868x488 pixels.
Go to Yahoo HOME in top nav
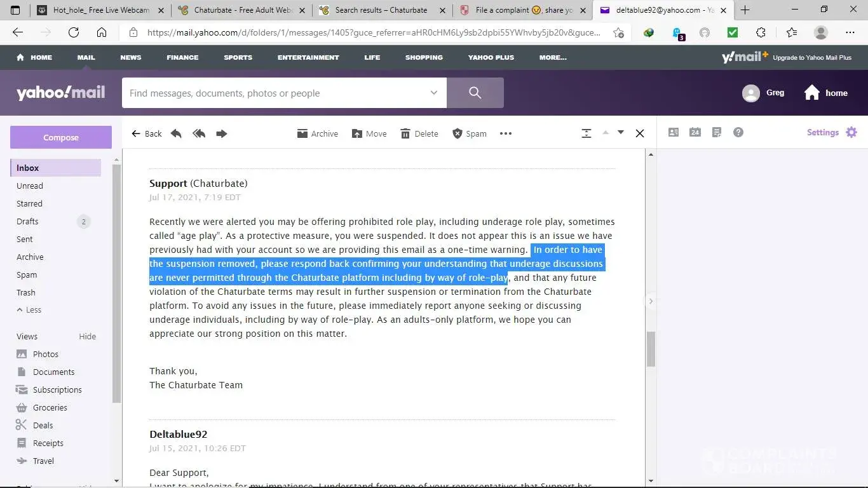pyautogui.click(x=35, y=57)
